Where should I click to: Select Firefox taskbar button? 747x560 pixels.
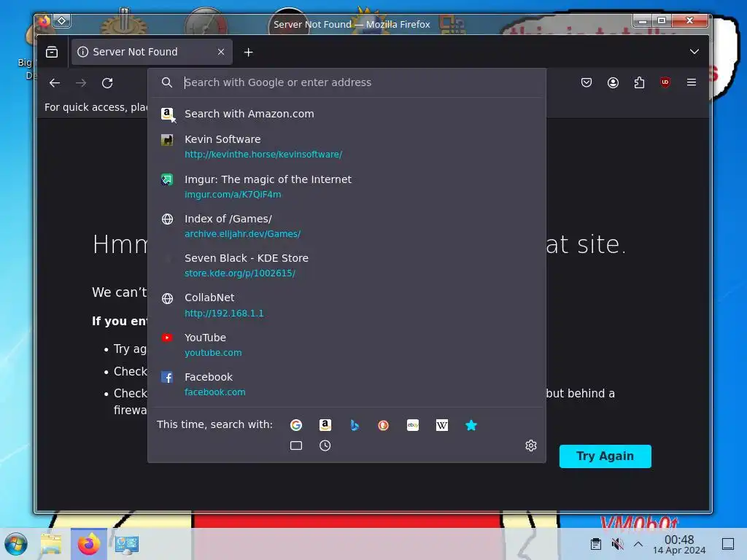[88, 544]
